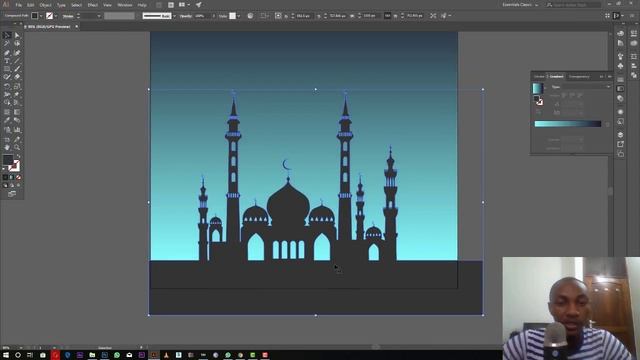640x360 pixels.
Task: Open the Appearance panel dock icon
Action: pos(621,111)
